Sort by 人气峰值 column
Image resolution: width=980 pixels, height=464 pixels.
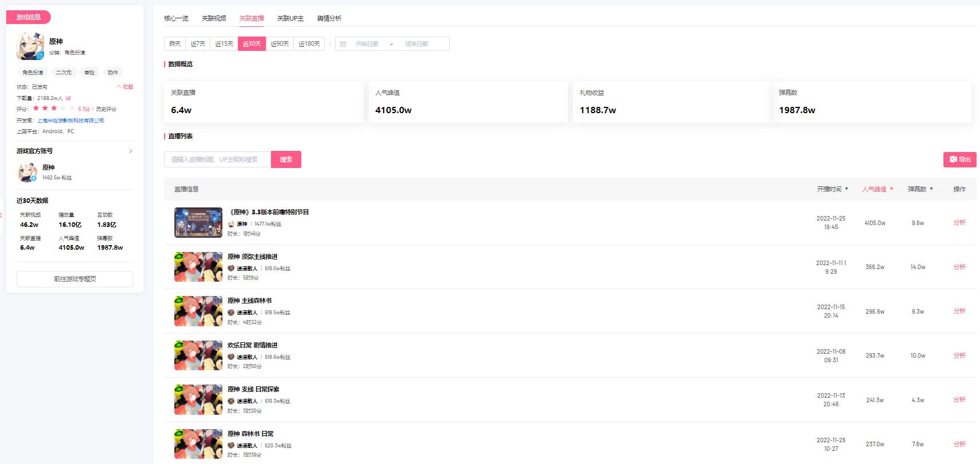pos(878,189)
